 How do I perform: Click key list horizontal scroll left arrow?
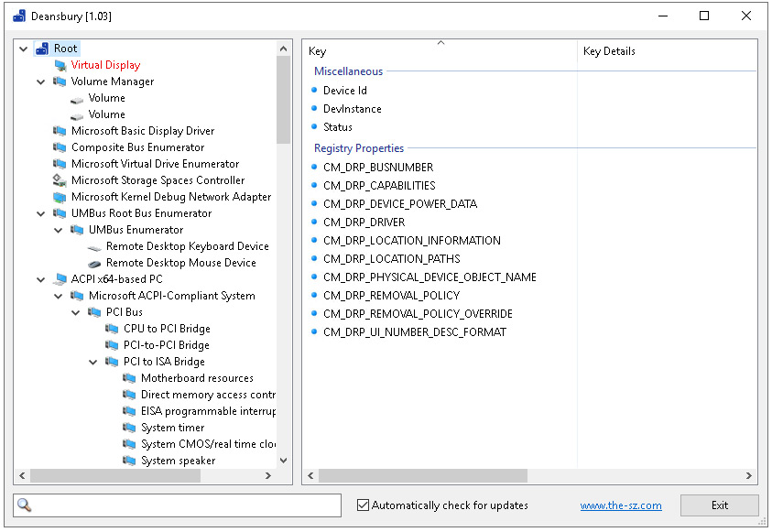[310, 476]
